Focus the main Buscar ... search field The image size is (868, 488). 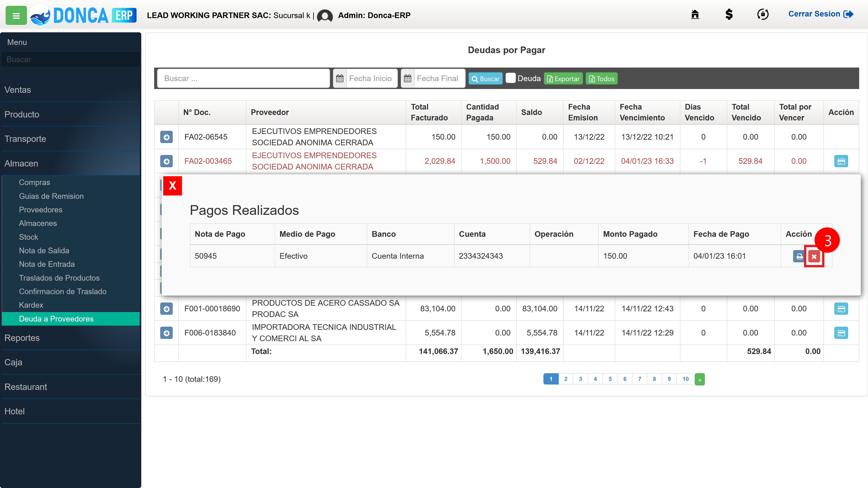click(243, 78)
